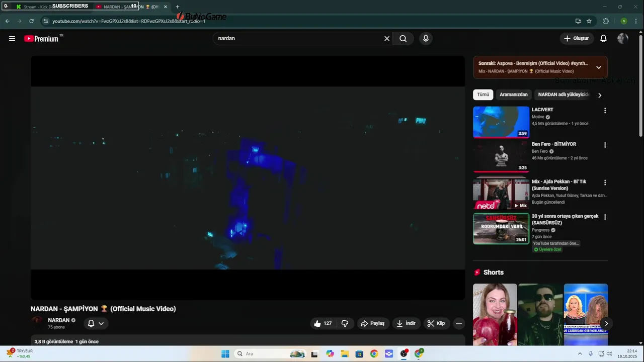Open the account avatar menu
Viewport: 644px width, 362px height.
coord(623,38)
